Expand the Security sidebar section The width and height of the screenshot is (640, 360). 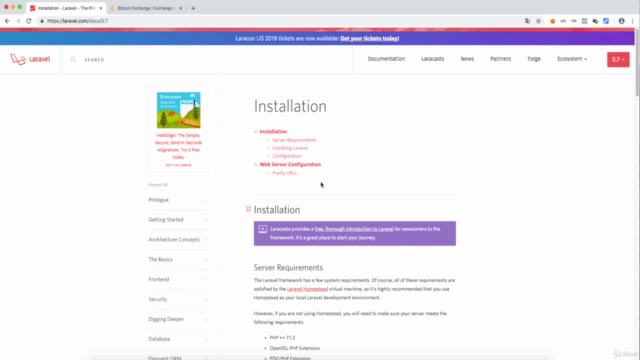coord(178,299)
